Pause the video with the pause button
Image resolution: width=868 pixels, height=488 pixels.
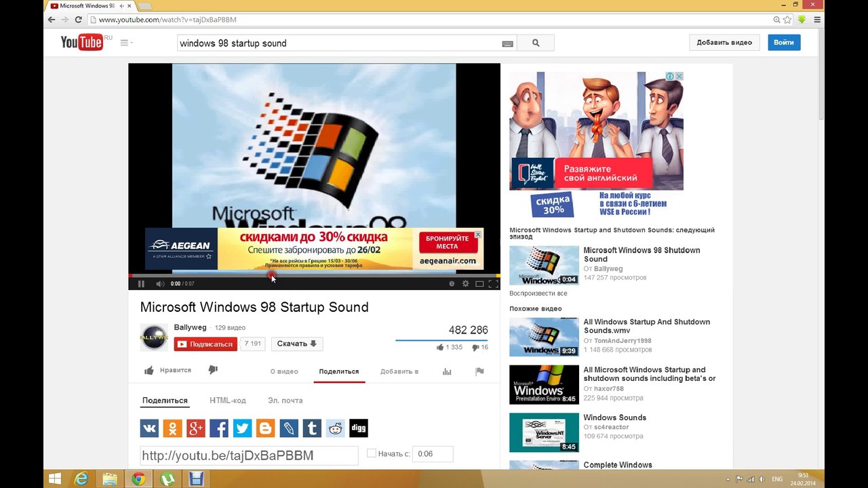pyautogui.click(x=141, y=284)
